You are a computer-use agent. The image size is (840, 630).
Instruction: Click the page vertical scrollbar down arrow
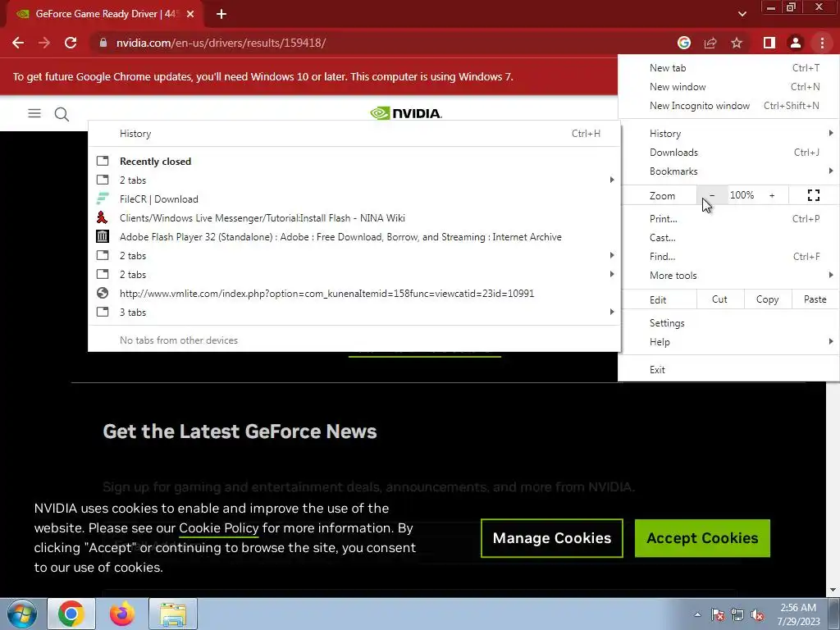coord(833,591)
